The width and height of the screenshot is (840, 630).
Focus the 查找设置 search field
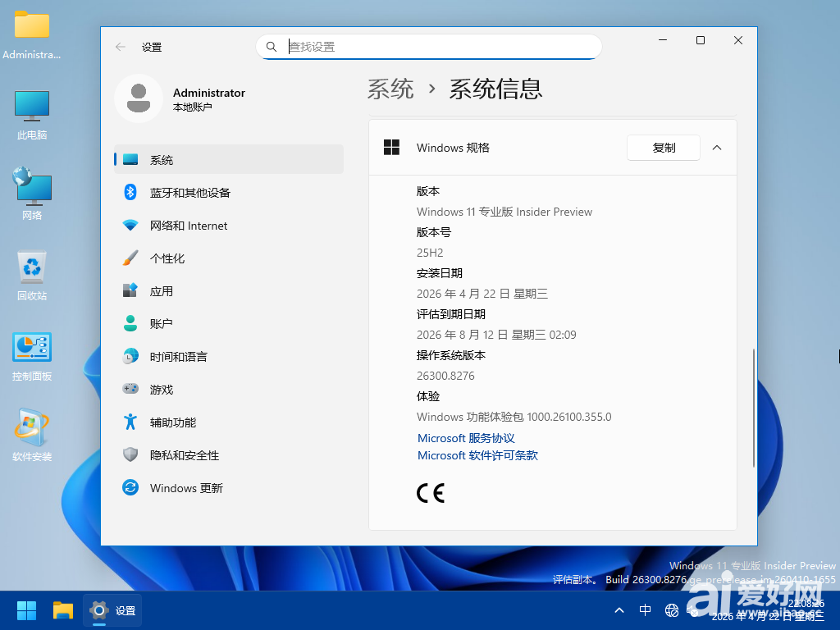pos(429,47)
